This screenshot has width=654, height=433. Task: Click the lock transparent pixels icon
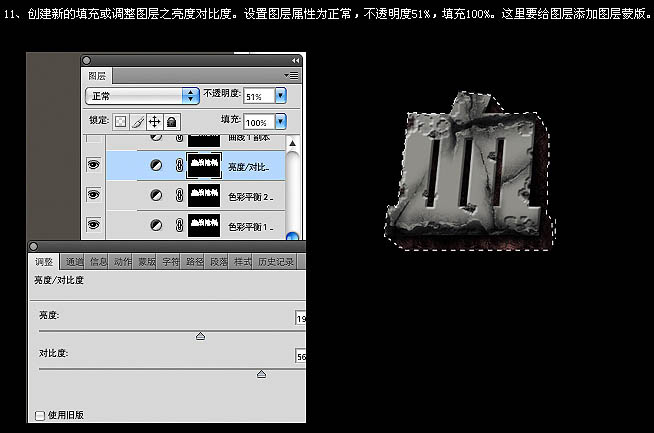click(121, 121)
